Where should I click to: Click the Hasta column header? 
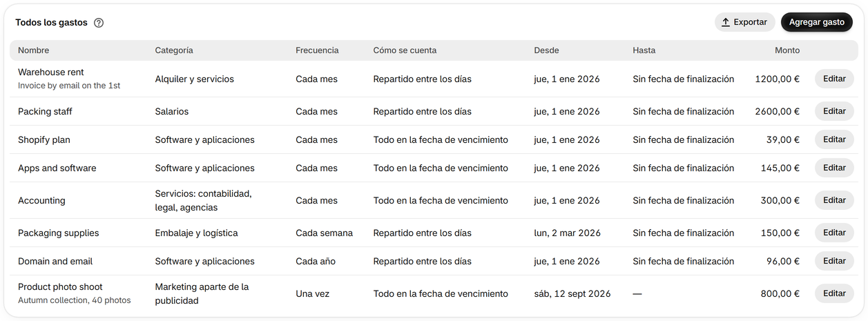tap(644, 50)
